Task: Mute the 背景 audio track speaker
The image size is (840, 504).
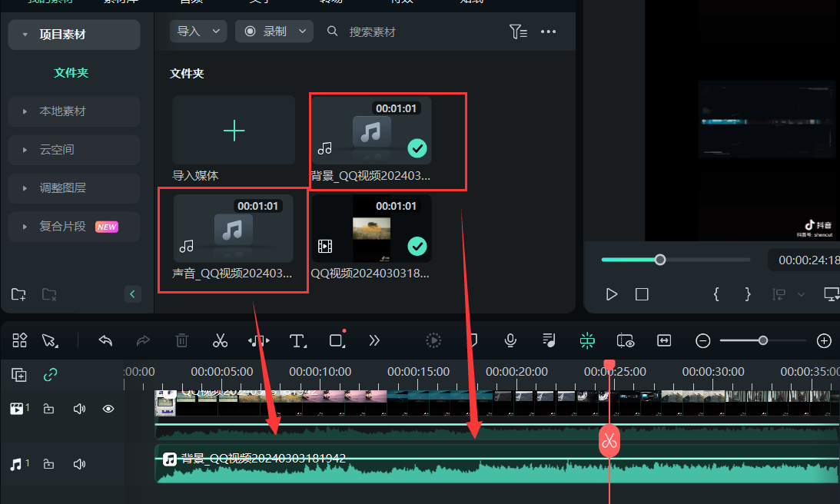Action: [79, 463]
